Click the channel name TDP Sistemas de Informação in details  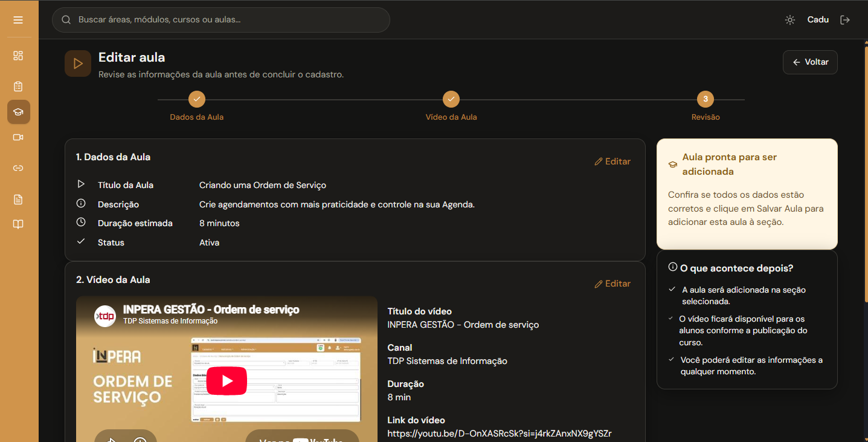(x=447, y=361)
